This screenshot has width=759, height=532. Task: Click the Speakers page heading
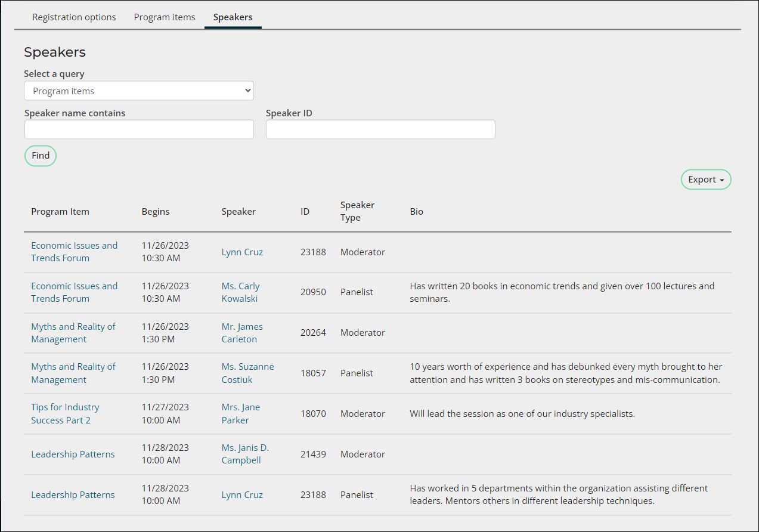(x=55, y=52)
